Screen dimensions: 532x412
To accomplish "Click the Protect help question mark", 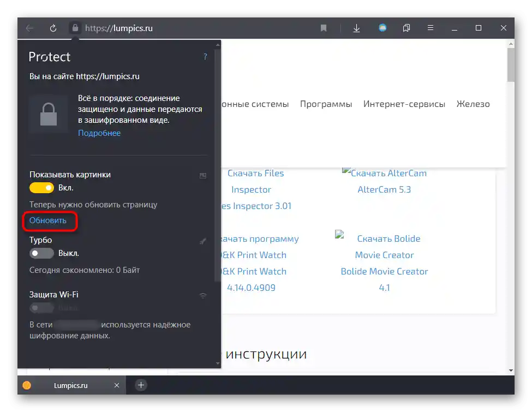I will pos(205,56).
